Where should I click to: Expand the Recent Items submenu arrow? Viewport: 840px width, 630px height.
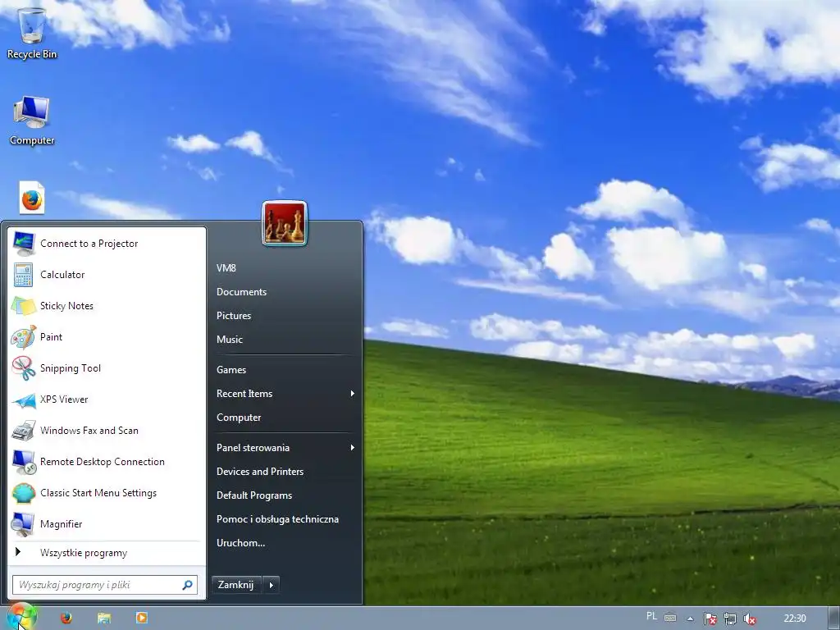(x=352, y=394)
